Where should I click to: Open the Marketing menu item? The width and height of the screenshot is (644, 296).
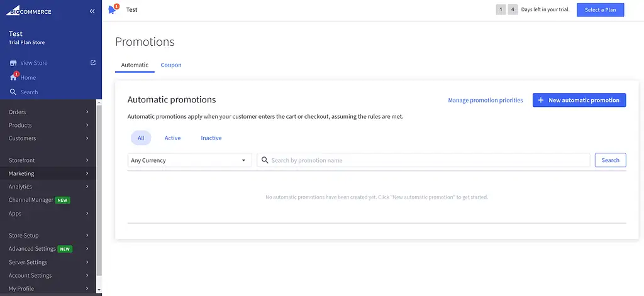point(48,173)
